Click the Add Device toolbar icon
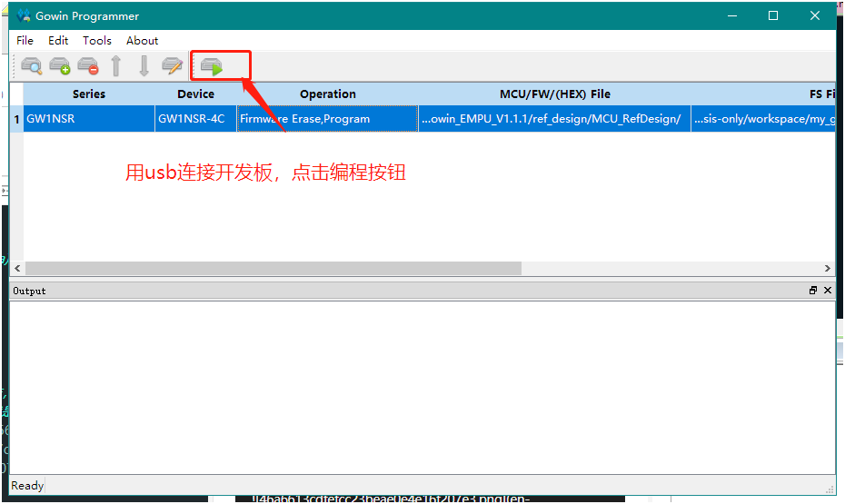This screenshot has height=504, width=845. coord(60,66)
